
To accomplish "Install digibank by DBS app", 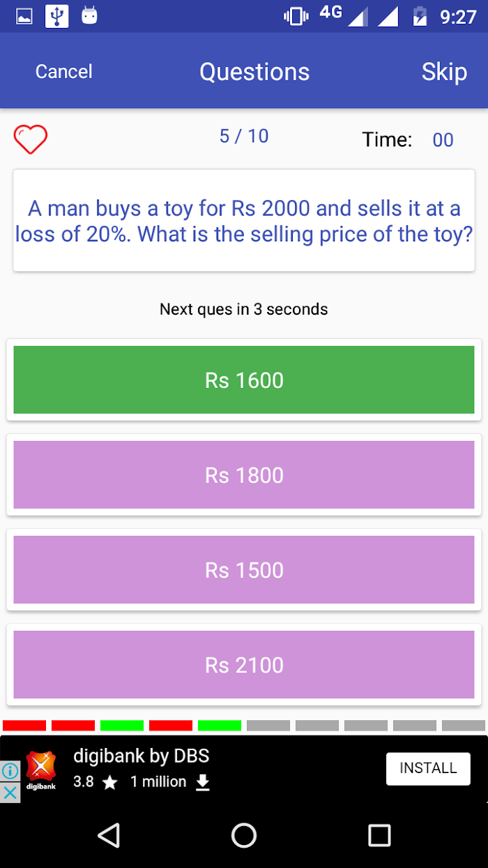I will coord(428,768).
